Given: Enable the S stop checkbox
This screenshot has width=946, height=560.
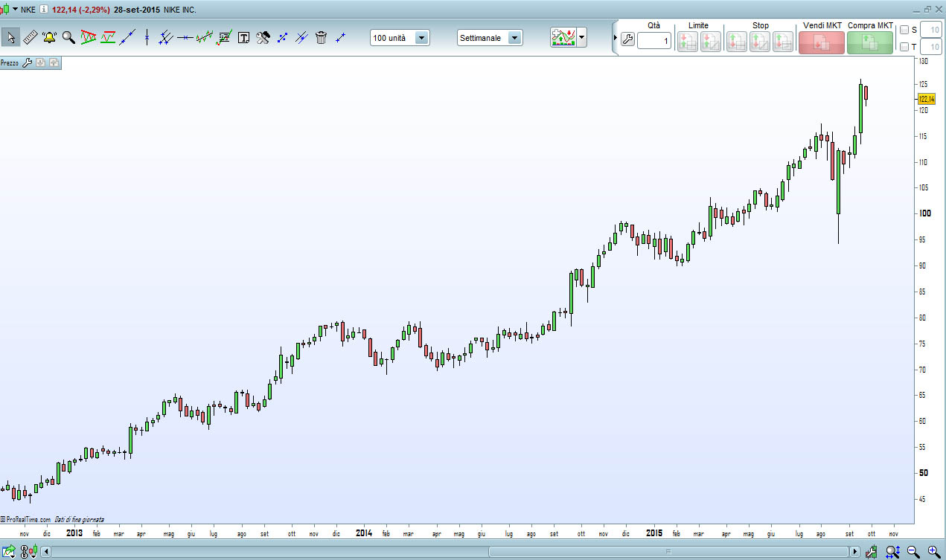Looking at the screenshot, I should 904,30.
